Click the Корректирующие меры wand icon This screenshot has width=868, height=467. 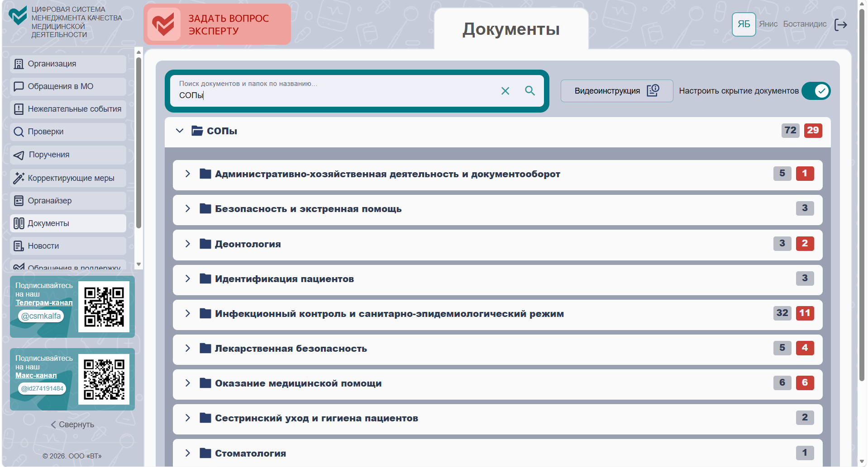[x=19, y=178]
